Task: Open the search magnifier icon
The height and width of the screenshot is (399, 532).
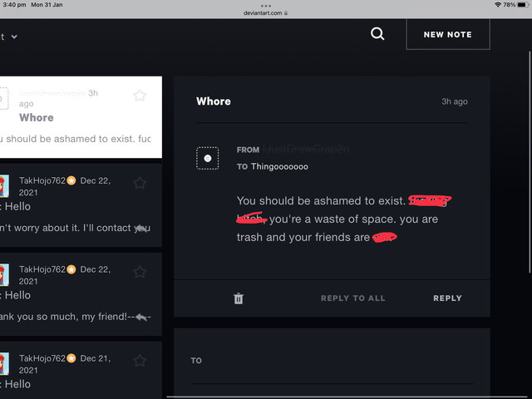Action: pyautogui.click(x=377, y=34)
